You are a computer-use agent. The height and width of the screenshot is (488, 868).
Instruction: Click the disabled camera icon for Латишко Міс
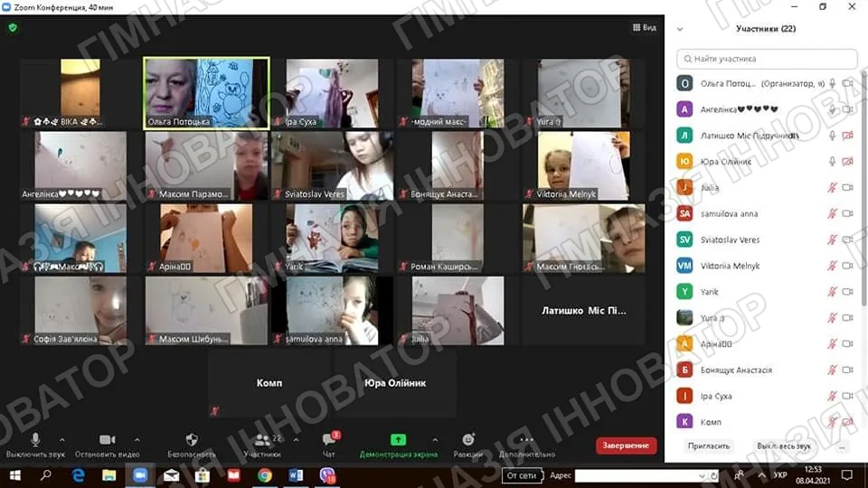(x=847, y=136)
